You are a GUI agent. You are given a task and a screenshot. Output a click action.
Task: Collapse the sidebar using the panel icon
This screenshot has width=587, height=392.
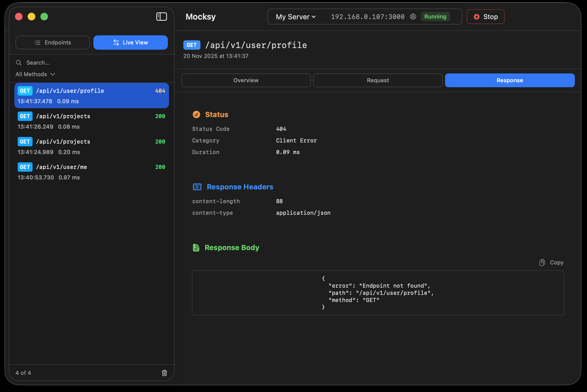(162, 17)
